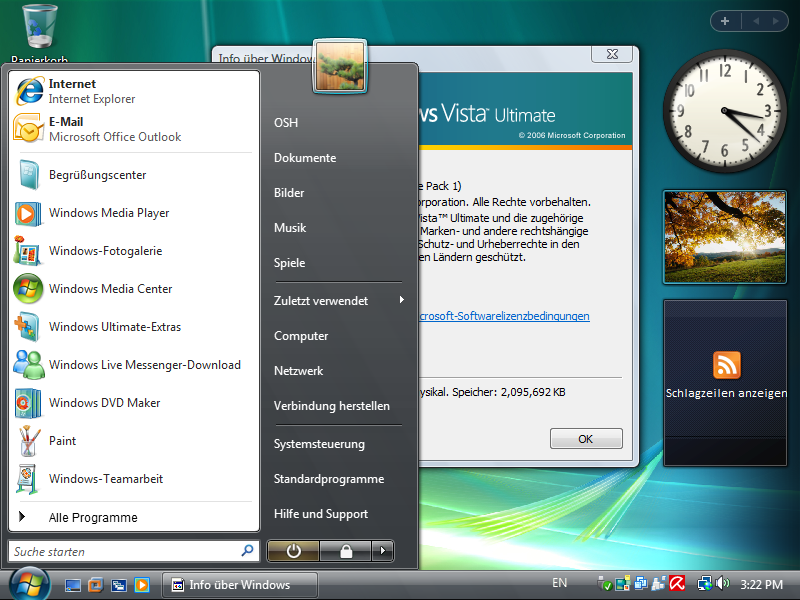
Task: Open the Microsoft-Softwarelizenzbedingungen link
Action: click(x=504, y=316)
